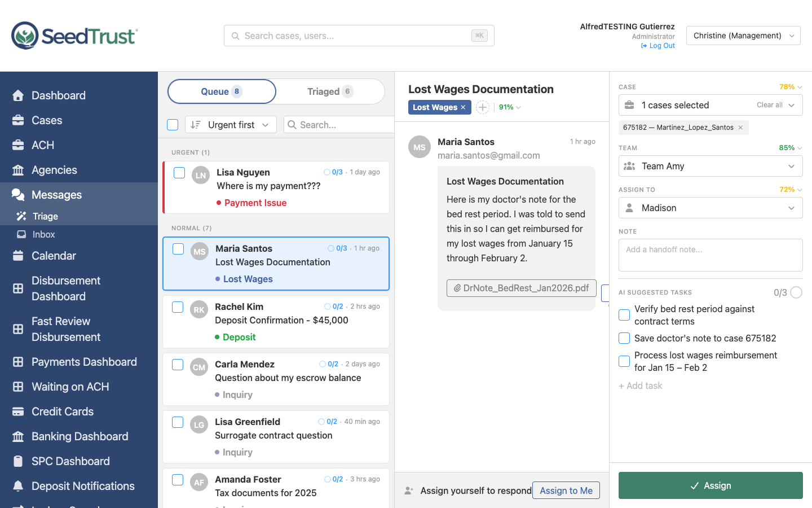Check the Amanda Foster message checkbox
The width and height of the screenshot is (812, 508).
click(x=178, y=480)
